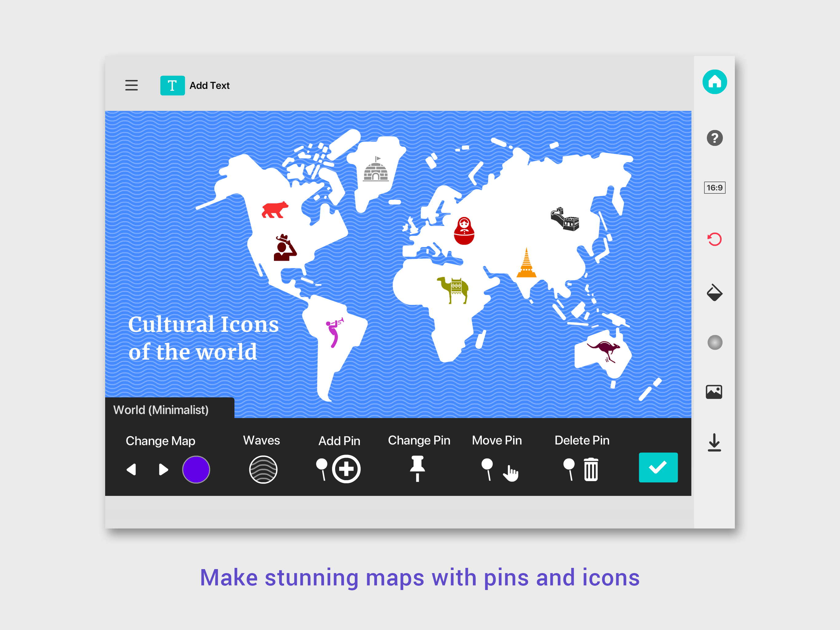Click the Add Pin plus icon
This screenshot has height=630, width=840.
[346, 469]
